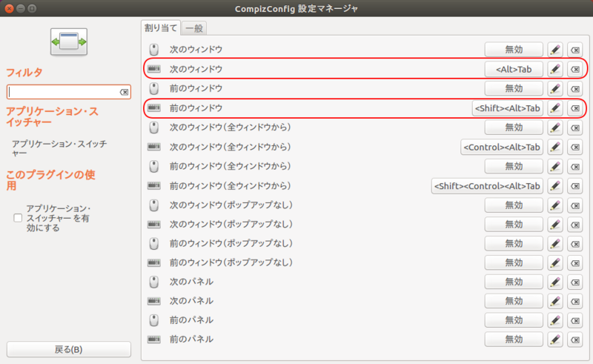Click 前のウィンドウ(全ウィンドウから) label beside <Shift><Control><Alt>Tab
593x364 pixels.
(231, 186)
